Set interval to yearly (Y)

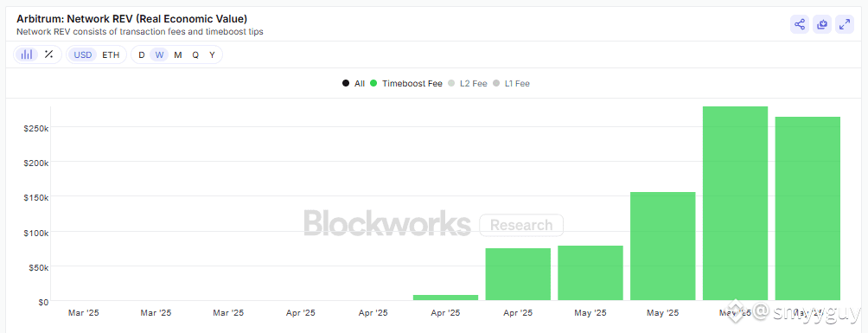(212, 54)
